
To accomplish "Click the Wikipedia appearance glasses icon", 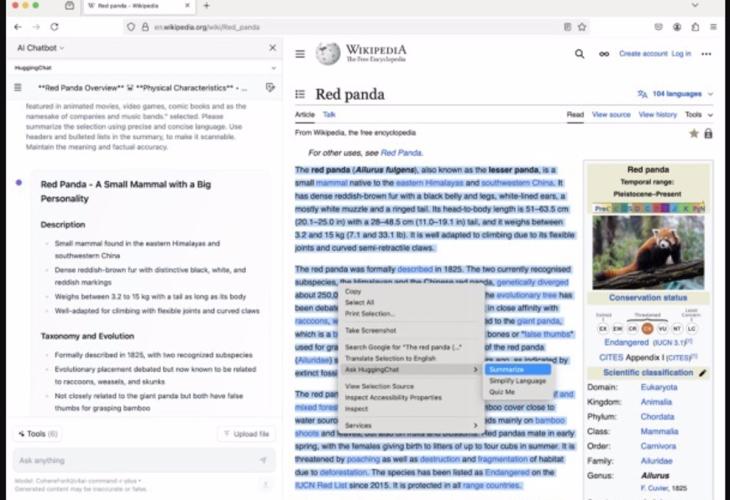I will click(603, 54).
